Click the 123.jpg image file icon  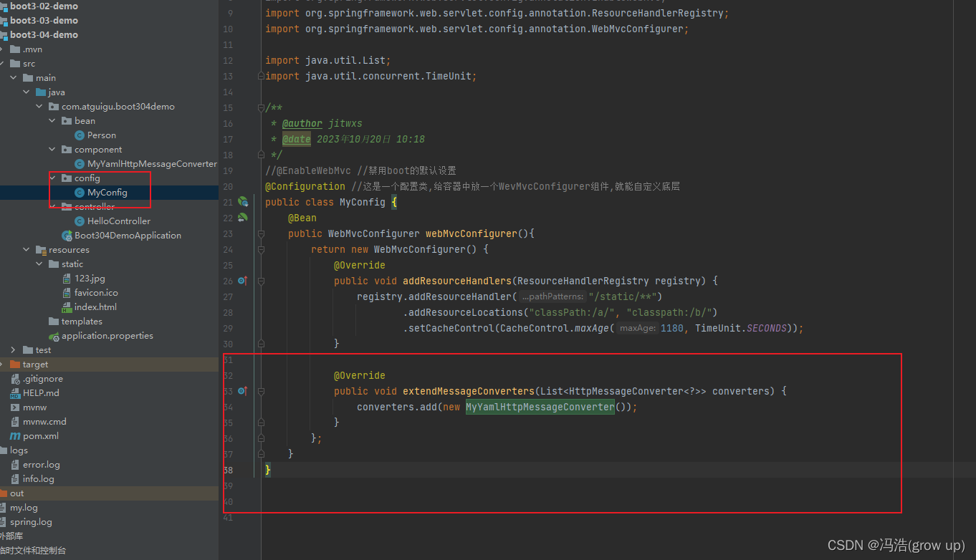[67, 279]
